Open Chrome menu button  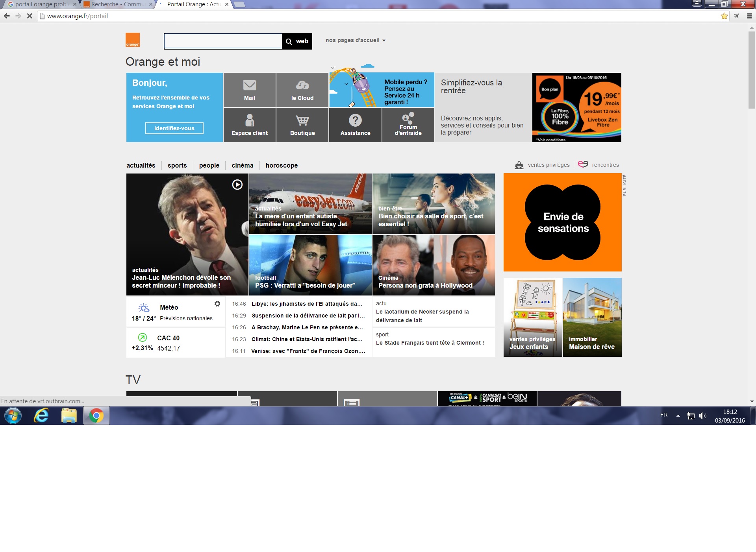coord(749,16)
